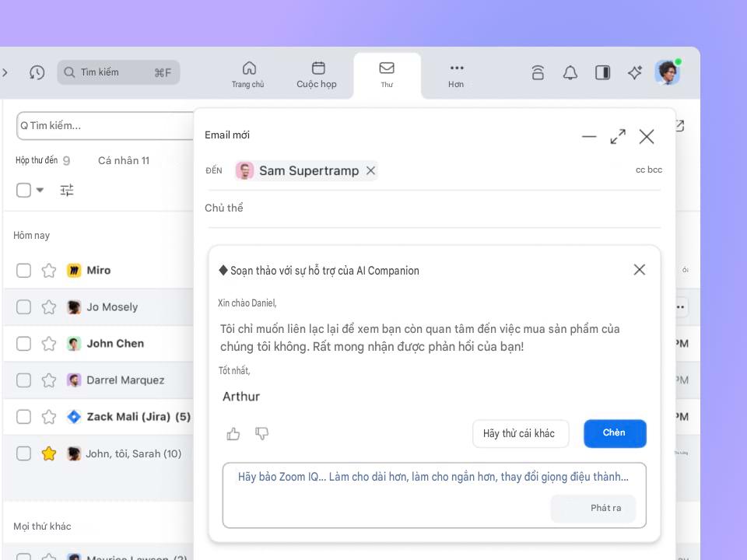Screen dimensions: 747x560
Task: Open the Hơn more menu
Action: click(x=456, y=75)
